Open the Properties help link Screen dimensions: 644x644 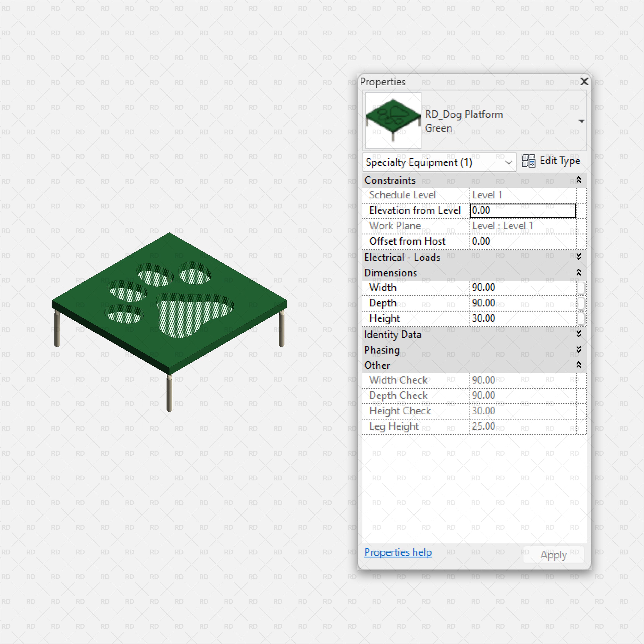coord(398,552)
